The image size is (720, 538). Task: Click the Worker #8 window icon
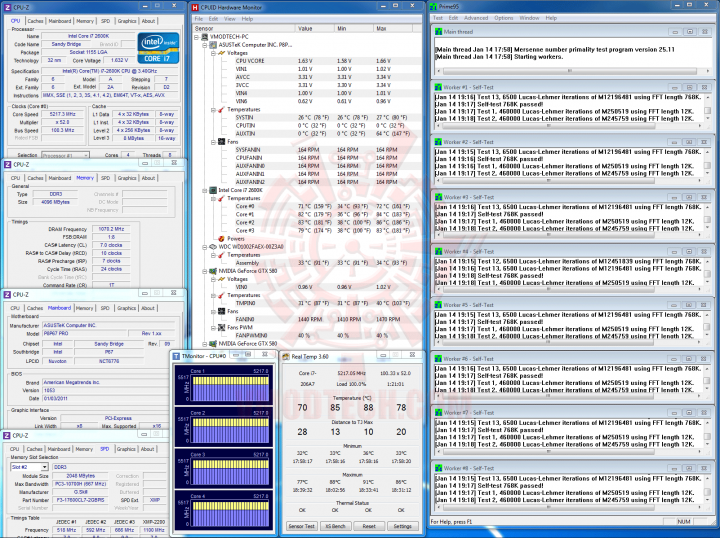coord(438,468)
